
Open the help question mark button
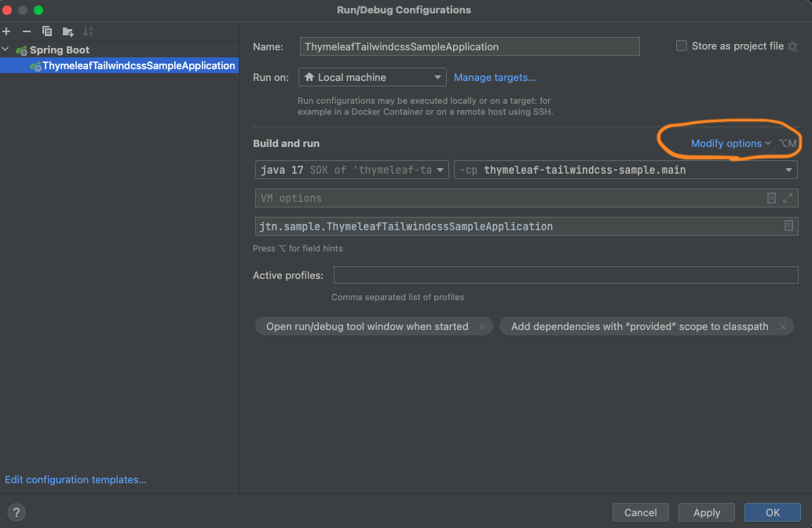[x=16, y=512]
